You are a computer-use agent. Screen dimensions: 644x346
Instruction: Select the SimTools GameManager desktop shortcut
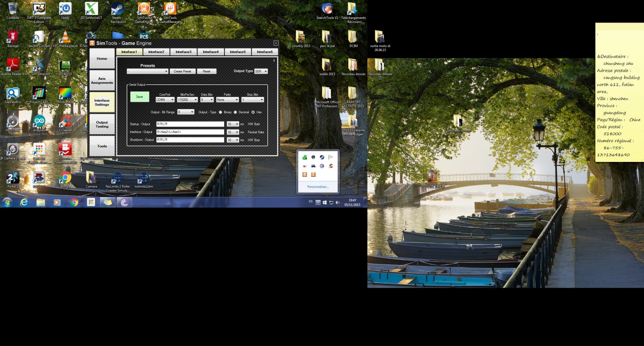(x=170, y=13)
